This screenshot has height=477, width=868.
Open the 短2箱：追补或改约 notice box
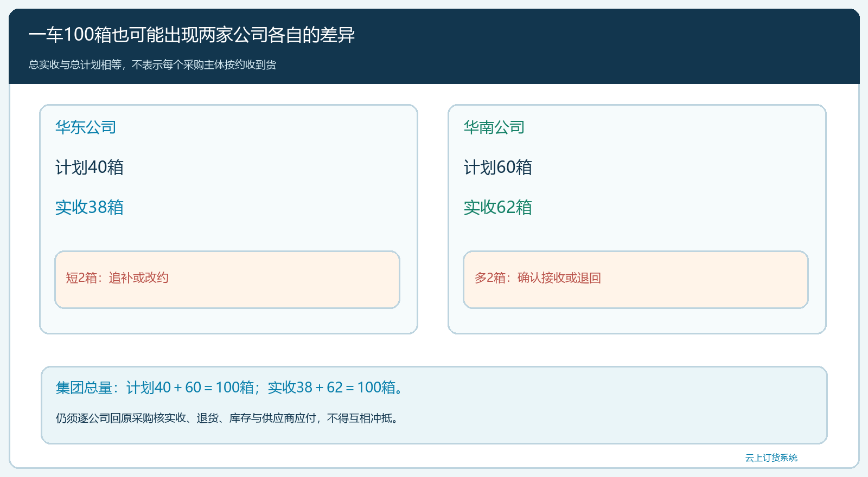(227, 280)
